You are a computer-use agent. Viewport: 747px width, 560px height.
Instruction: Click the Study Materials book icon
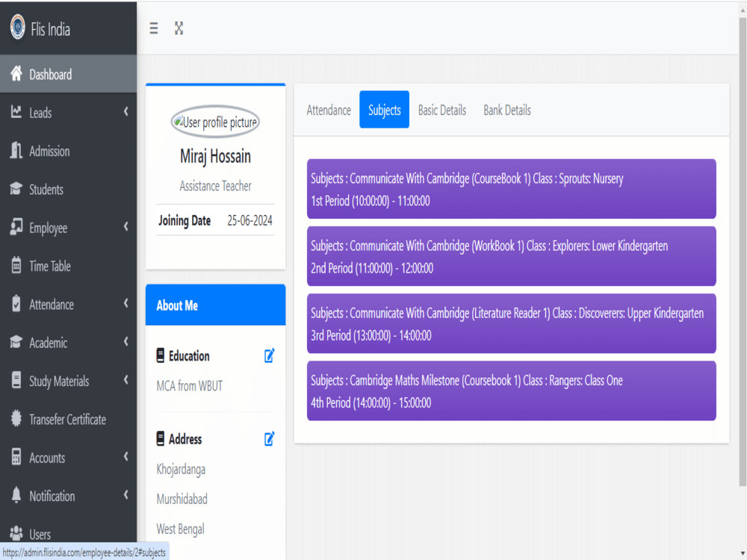[x=16, y=381]
